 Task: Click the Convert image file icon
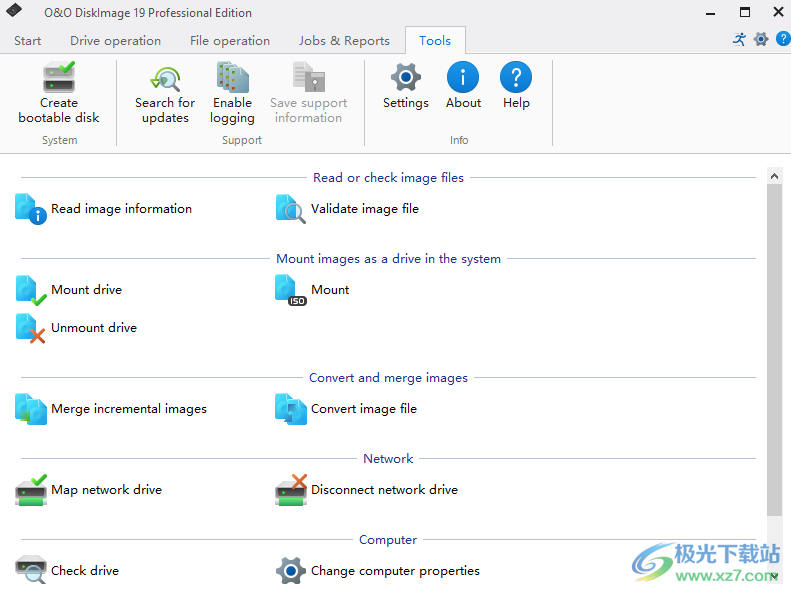coord(291,409)
